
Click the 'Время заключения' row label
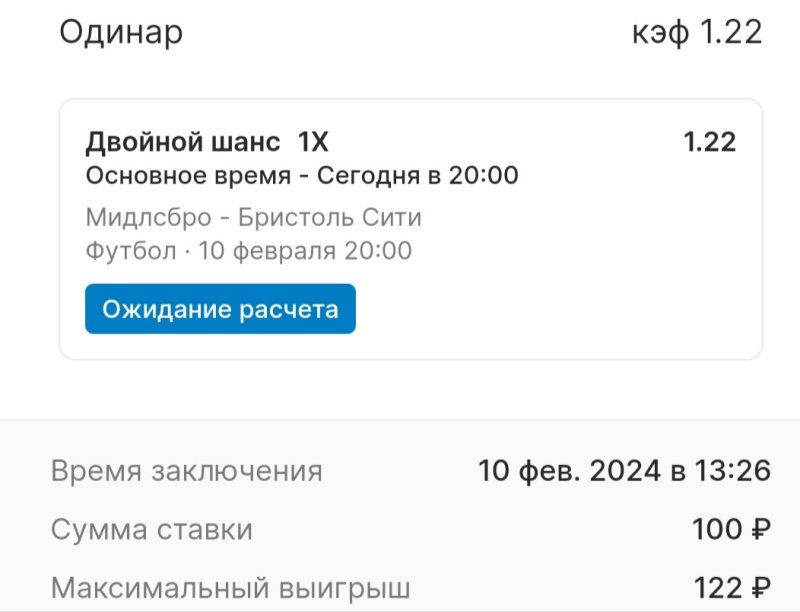(187, 471)
